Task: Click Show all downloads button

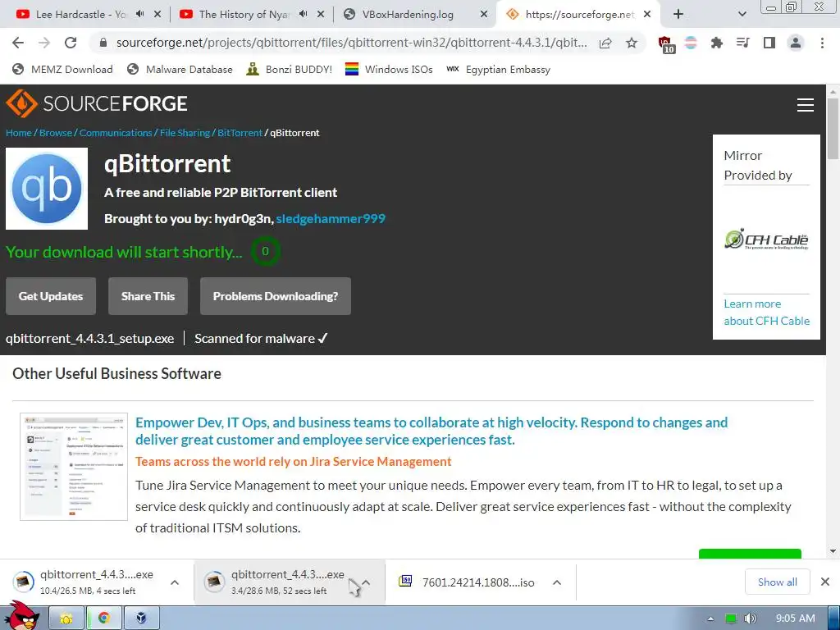Action: (x=778, y=582)
